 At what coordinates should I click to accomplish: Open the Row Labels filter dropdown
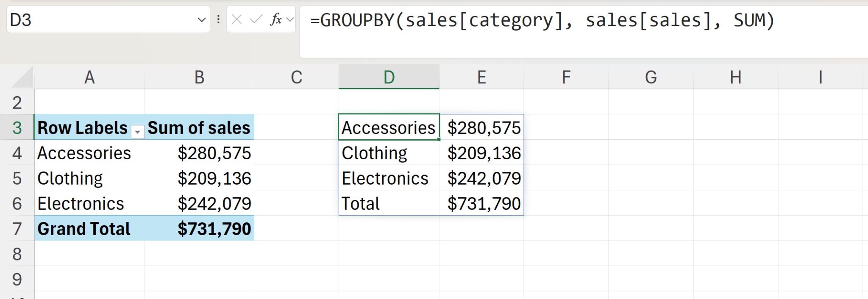(137, 132)
